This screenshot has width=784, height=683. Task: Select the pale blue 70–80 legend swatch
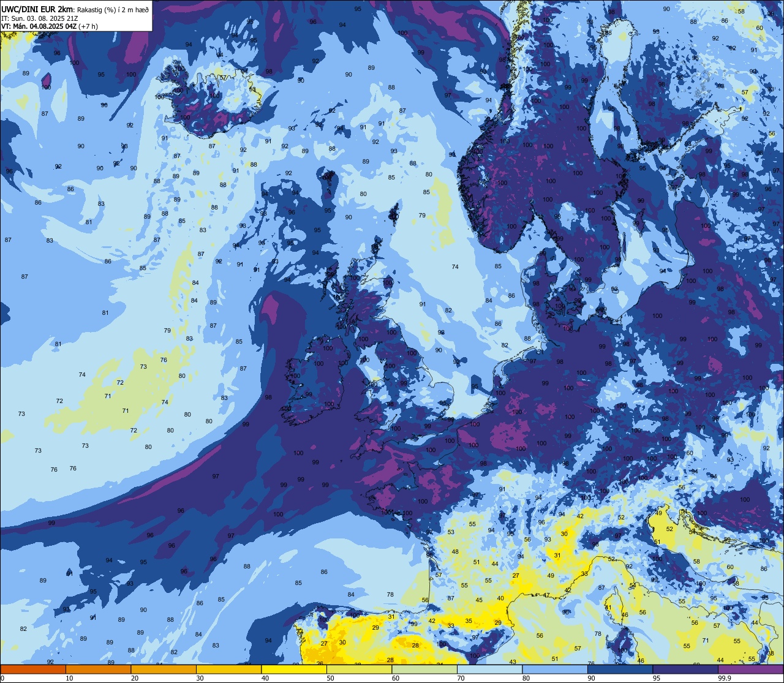(489, 669)
